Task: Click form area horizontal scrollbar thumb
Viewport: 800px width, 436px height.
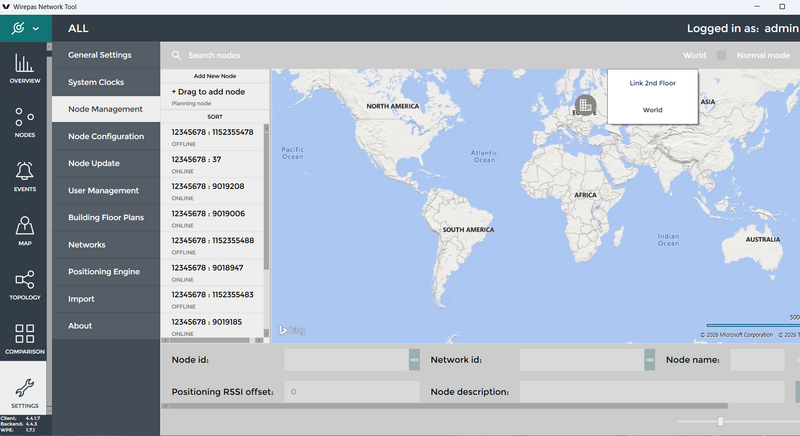Action: 448,406
